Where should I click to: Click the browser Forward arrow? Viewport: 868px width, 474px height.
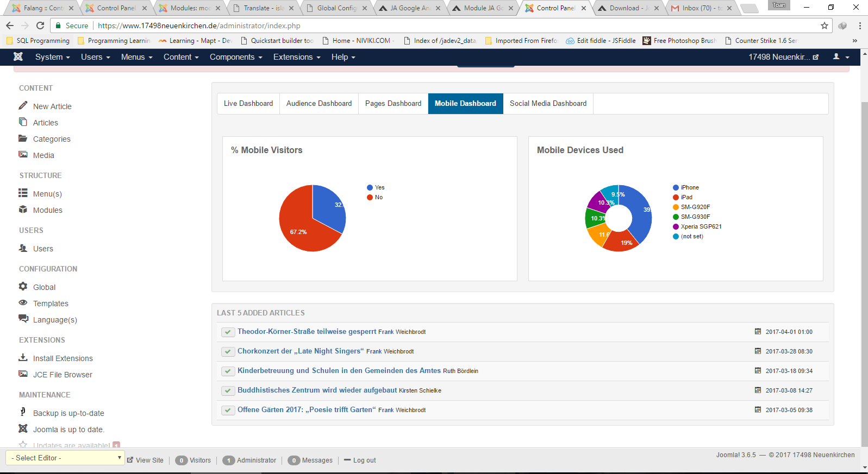click(25, 26)
